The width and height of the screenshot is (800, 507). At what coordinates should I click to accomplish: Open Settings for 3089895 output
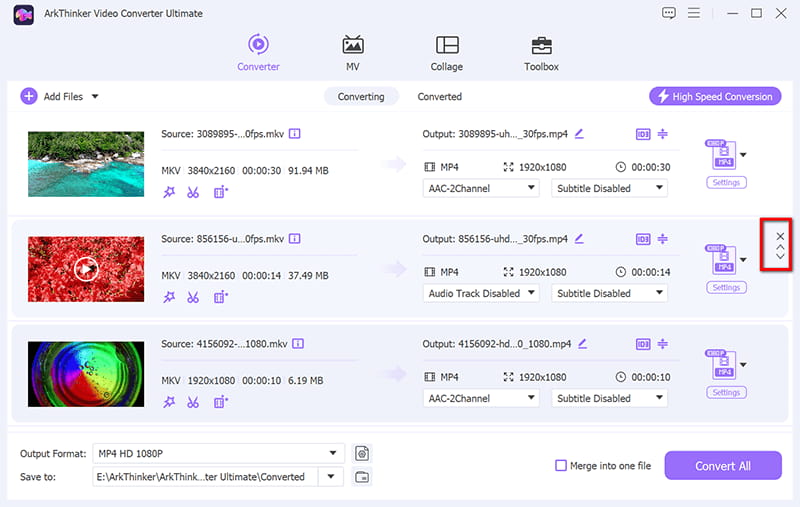(726, 182)
